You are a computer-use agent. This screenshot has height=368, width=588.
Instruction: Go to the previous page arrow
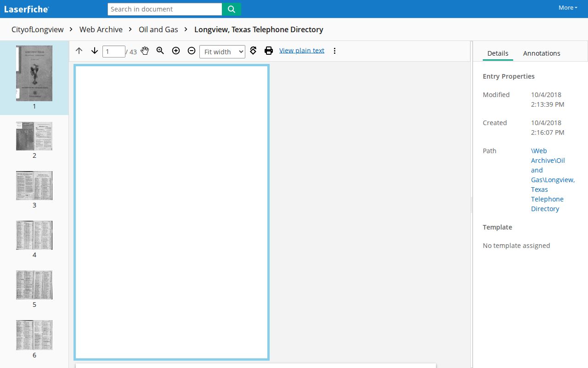click(x=79, y=51)
